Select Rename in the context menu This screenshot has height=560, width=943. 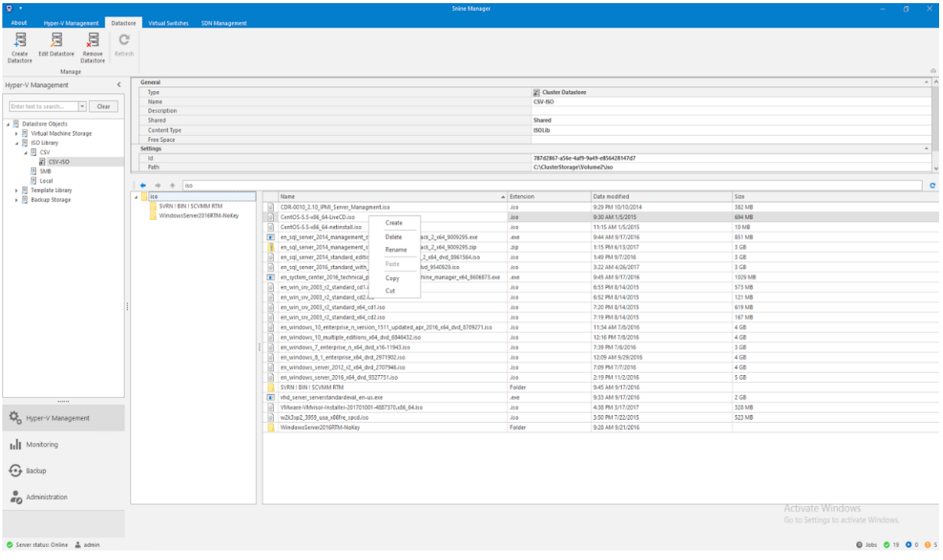pyautogui.click(x=395, y=250)
